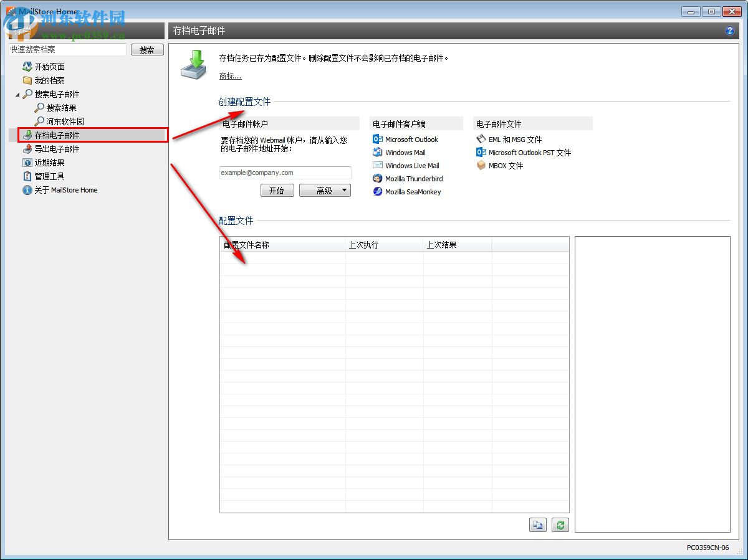Screen dimensions: 748x560
Task: Collapse the 搜索电子邮件 tree node
Action: 17,95
